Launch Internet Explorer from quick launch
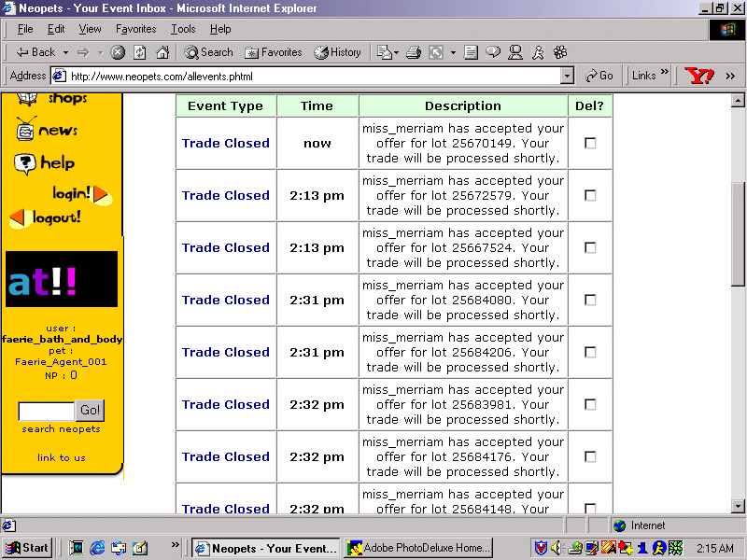The image size is (747, 560). (97, 548)
